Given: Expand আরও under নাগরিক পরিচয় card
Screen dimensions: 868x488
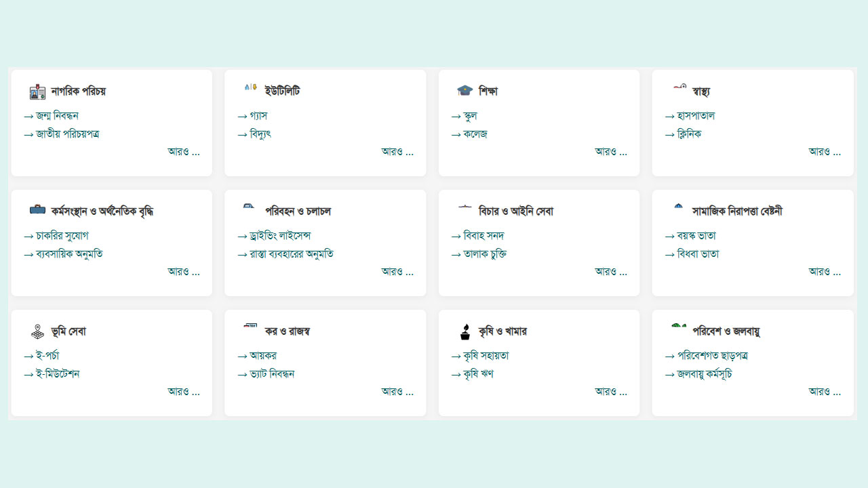Looking at the screenshot, I should pyautogui.click(x=184, y=152).
